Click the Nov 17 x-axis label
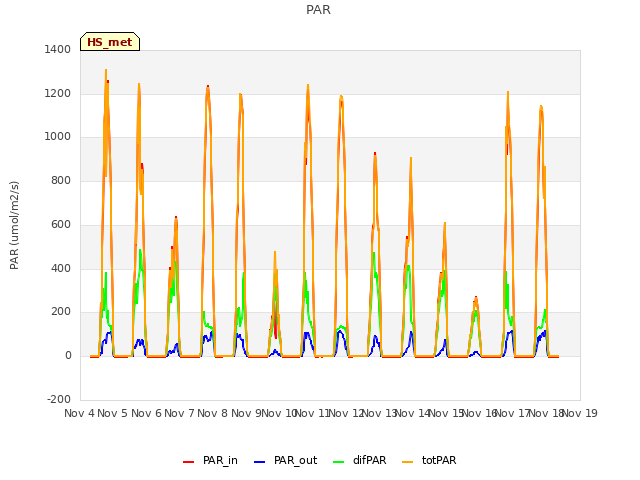Viewport: 640px width, 480px height. pos(513,413)
